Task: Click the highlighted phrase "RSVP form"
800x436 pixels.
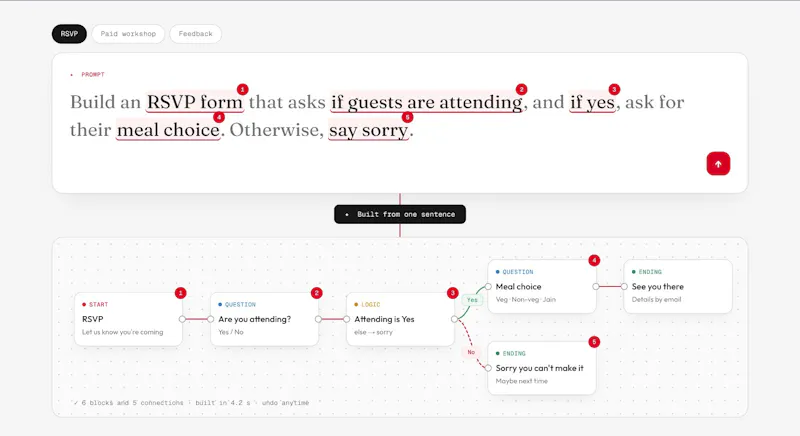Action: coord(195,102)
